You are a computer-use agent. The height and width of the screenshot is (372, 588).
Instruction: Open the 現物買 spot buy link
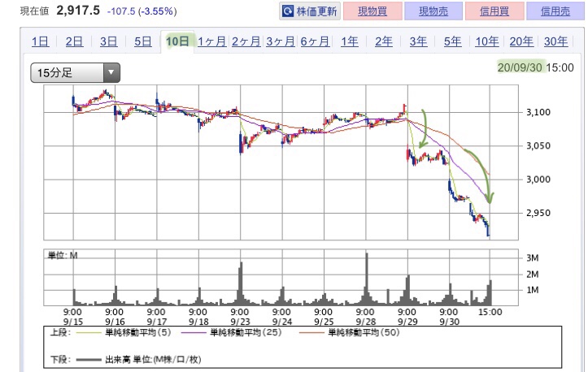click(x=372, y=11)
